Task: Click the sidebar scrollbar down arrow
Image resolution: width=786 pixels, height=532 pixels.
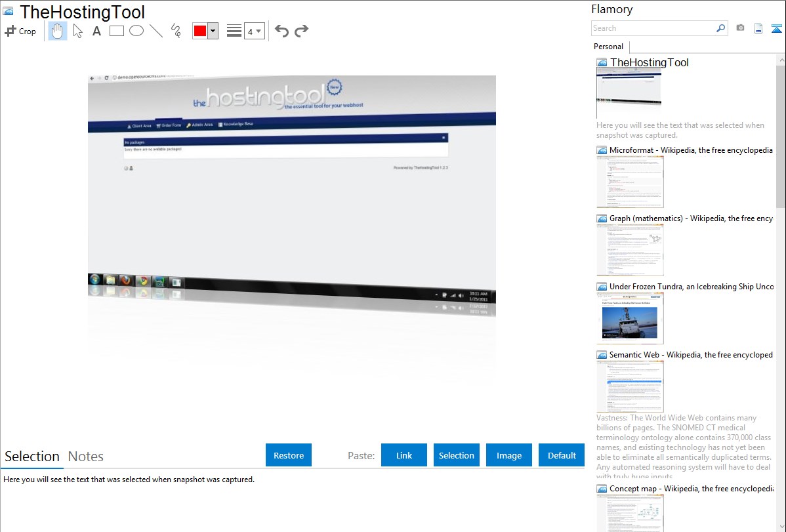Action: (781, 527)
